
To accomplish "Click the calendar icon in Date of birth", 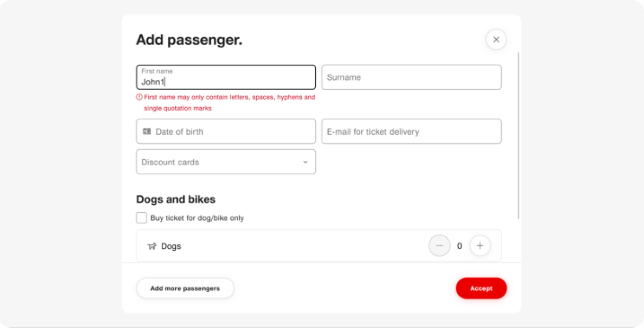I will [147, 131].
